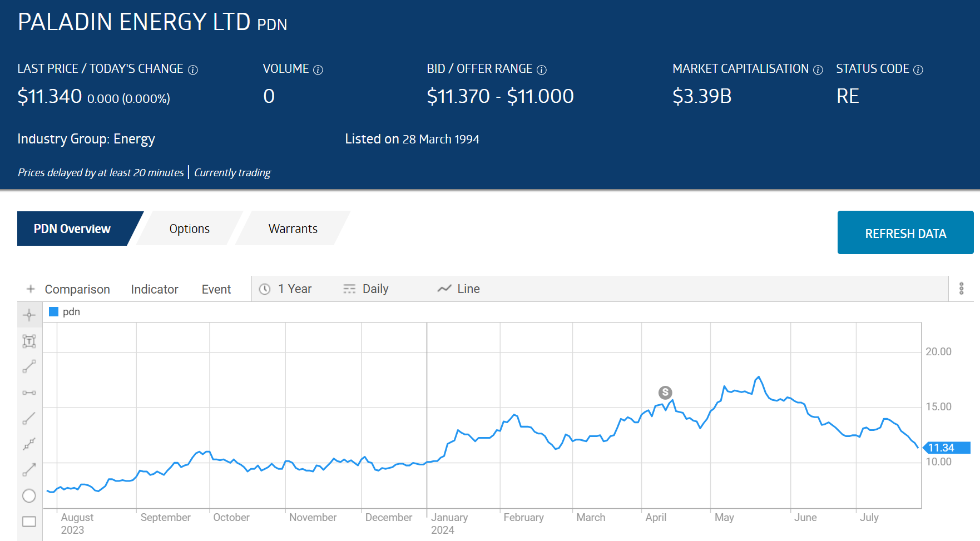Click the Listed on 28 March 1994 text
Viewport: 980px width, 541px height.
[412, 139]
